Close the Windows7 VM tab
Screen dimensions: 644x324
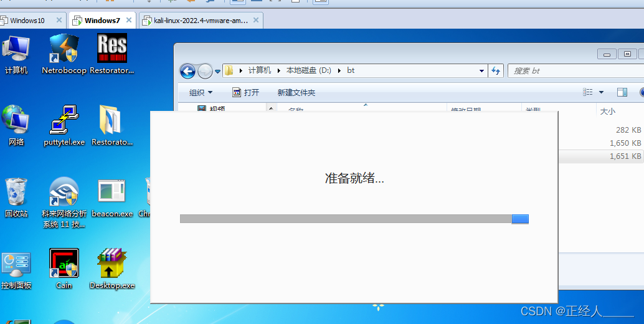128,20
